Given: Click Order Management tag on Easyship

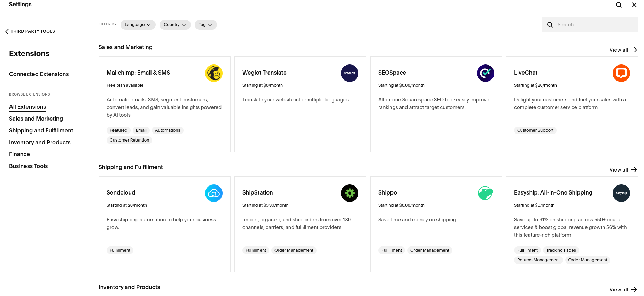Looking at the screenshot, I should click(588, 260).
